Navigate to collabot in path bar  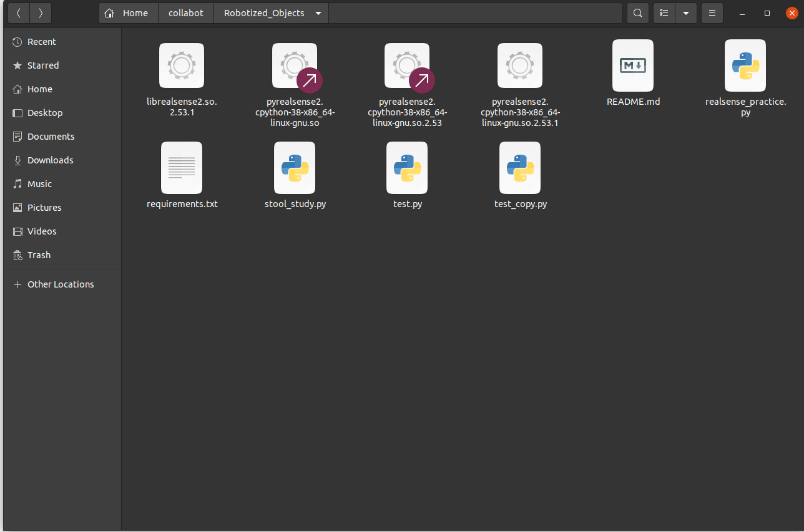click(186, 13)
